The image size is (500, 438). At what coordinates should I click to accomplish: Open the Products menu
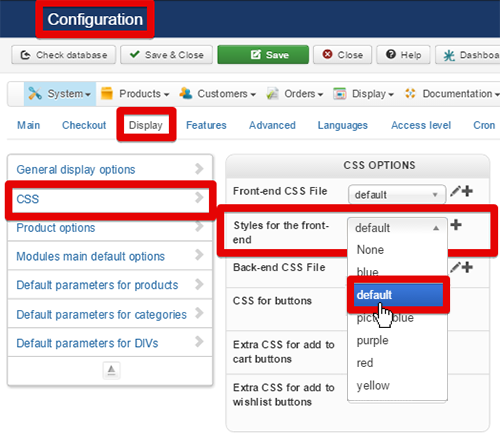point(135,94)
